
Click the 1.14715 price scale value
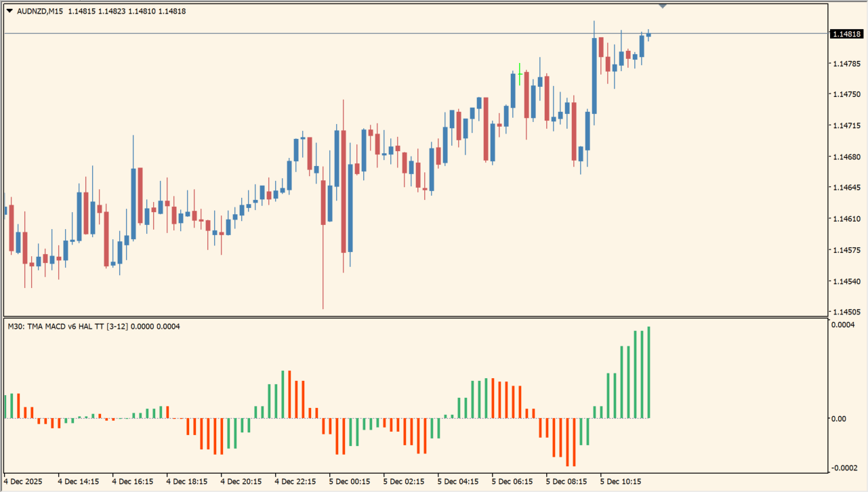[846, 126]
